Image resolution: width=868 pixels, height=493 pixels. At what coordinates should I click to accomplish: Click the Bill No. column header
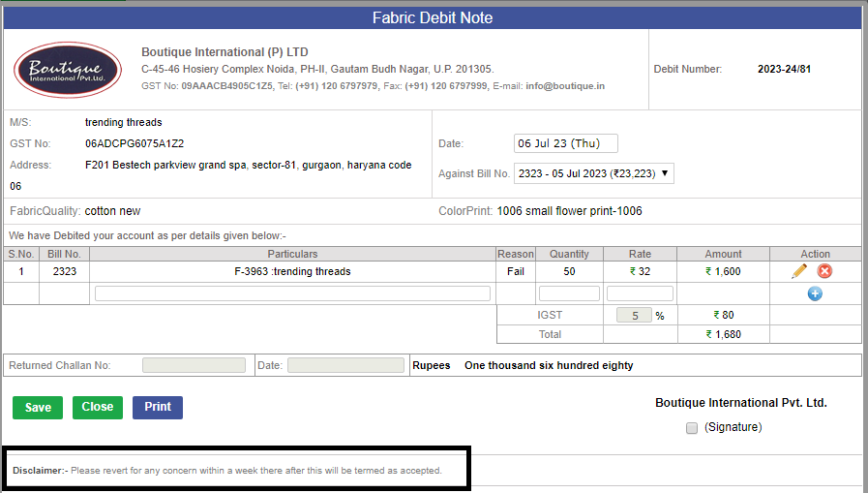pyautogui.click(x=64, y=254)
